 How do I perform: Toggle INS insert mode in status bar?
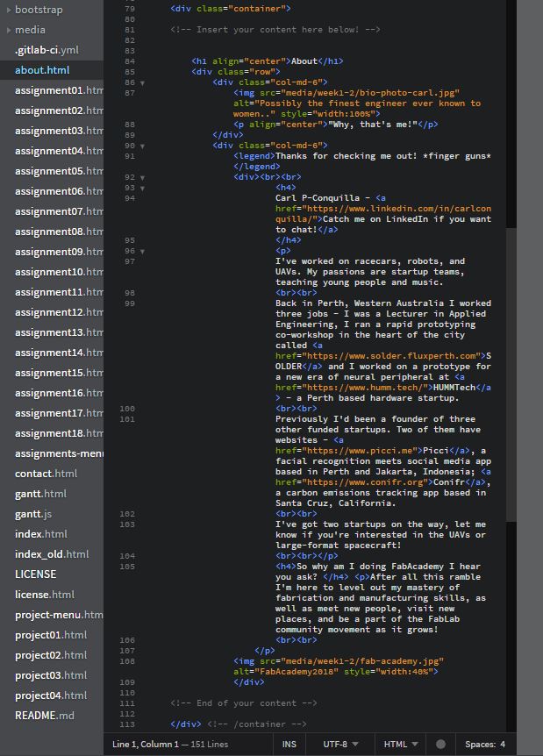(x=289, y=745)
